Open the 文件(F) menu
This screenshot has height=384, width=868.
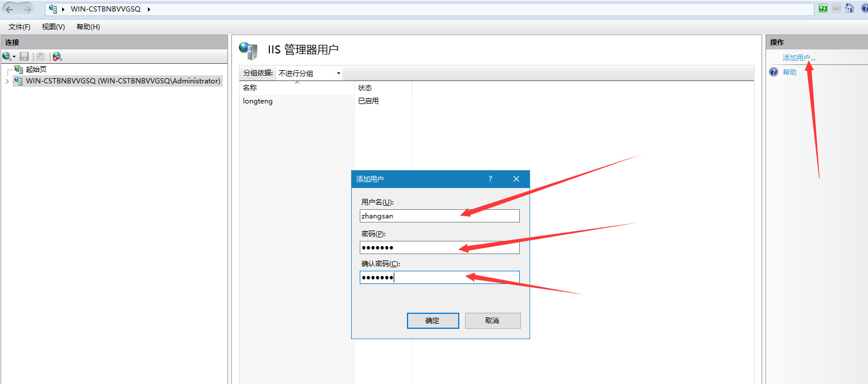coord(20,27)
